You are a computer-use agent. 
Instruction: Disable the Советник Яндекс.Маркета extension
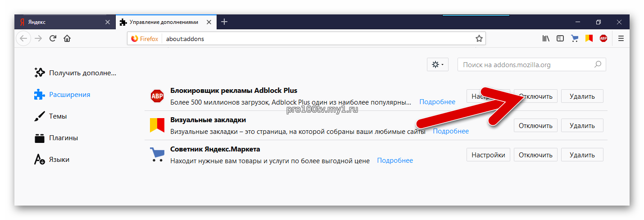pyautogui.click(x=535, y=155)
